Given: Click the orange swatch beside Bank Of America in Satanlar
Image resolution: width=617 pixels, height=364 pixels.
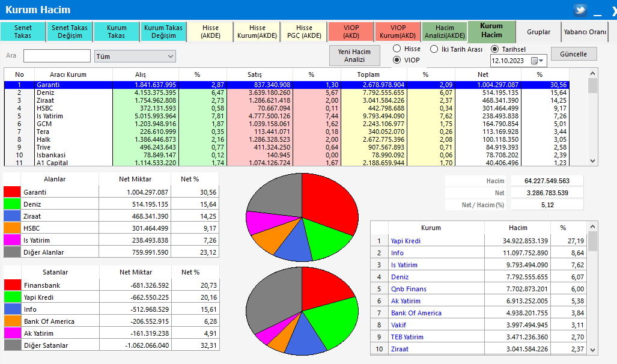Looking at the screenshot, I should coord(12,321).
